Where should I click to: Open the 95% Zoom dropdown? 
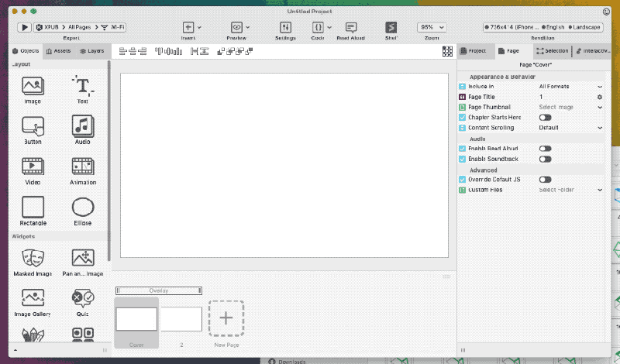(x=432, y=27)
